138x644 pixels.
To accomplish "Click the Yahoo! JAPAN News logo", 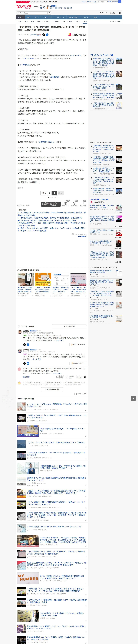I will [27, 7].
